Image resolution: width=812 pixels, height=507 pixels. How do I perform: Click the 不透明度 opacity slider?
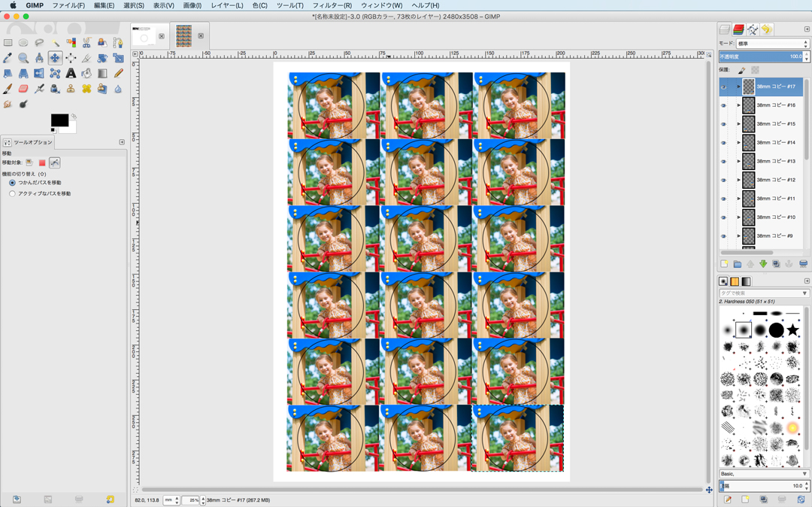pos(760,56)
